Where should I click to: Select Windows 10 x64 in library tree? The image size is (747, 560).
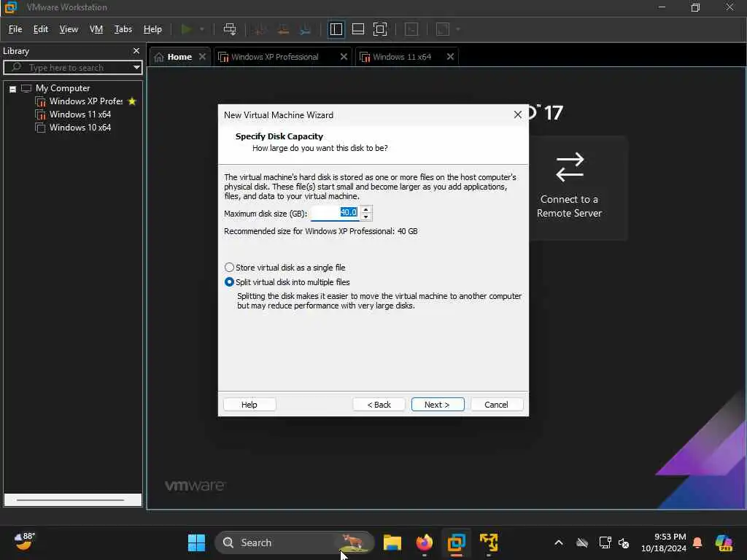[x=80, y=128]
